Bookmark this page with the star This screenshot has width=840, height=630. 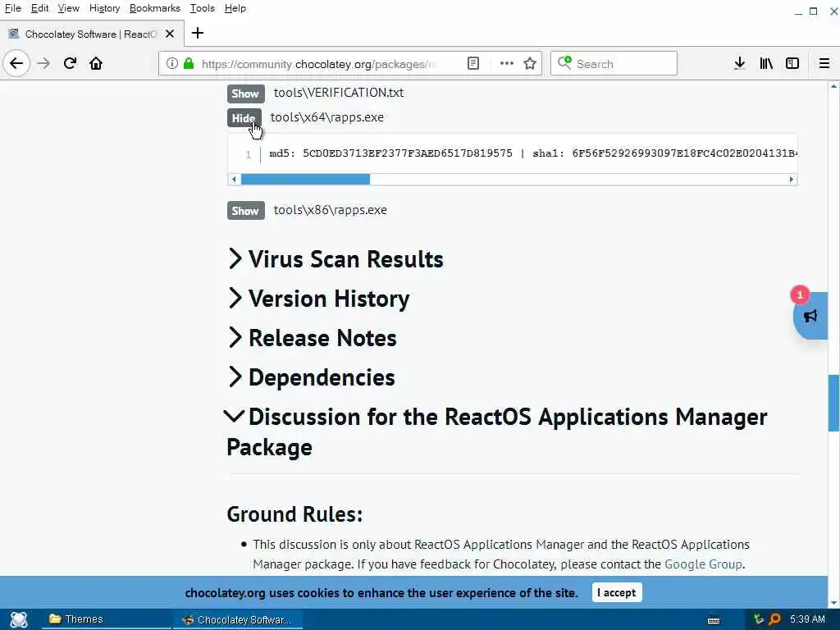(531, 64)
